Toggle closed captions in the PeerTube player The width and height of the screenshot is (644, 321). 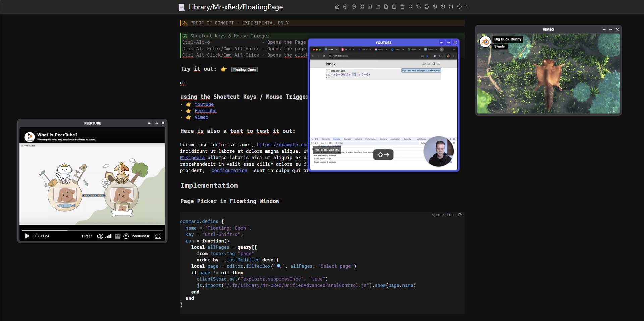coord(117,236)
